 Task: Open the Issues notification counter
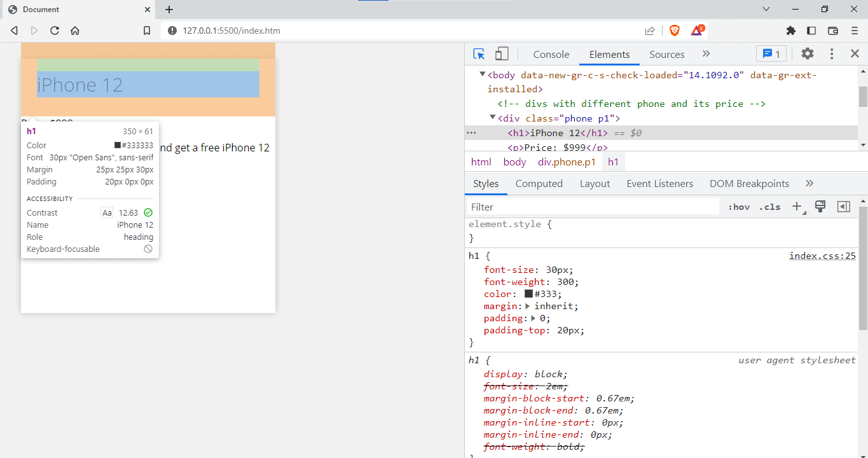point(771,53)
